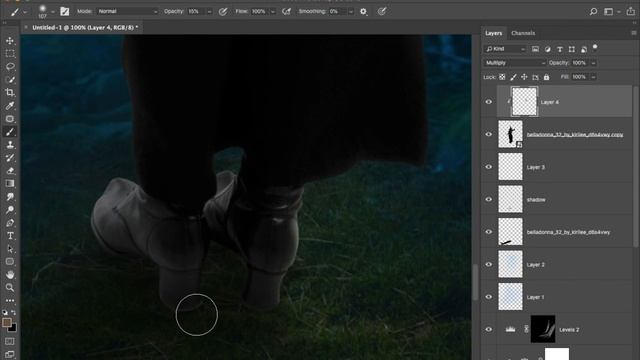Select the Gradient tool

point(10,184)
